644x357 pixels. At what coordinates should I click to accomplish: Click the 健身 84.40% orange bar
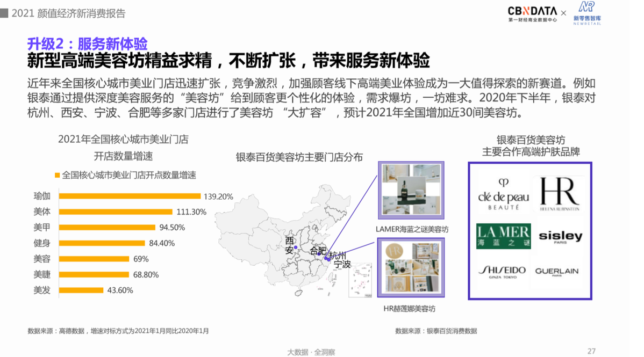(102, 243)
